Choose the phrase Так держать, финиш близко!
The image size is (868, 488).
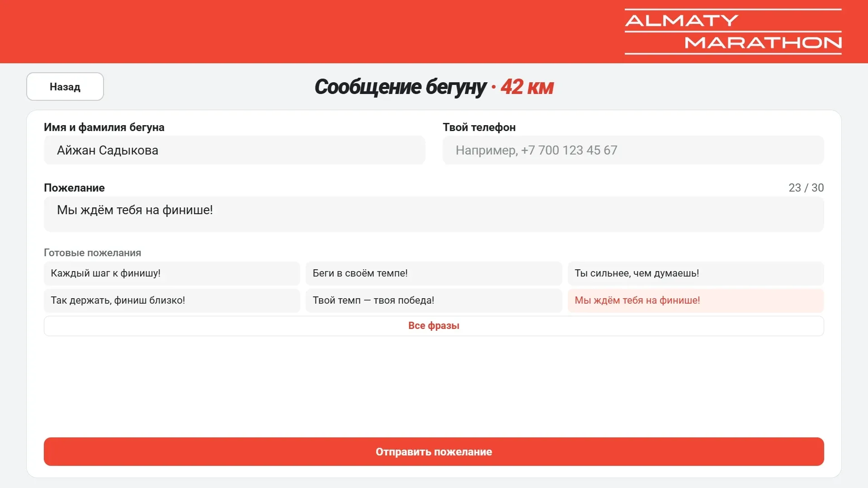[172, 300]
